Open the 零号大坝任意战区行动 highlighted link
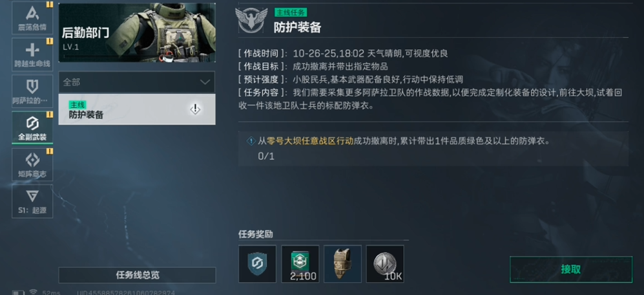The height and width of the screenshot is (295, 644). pos(309,141)
